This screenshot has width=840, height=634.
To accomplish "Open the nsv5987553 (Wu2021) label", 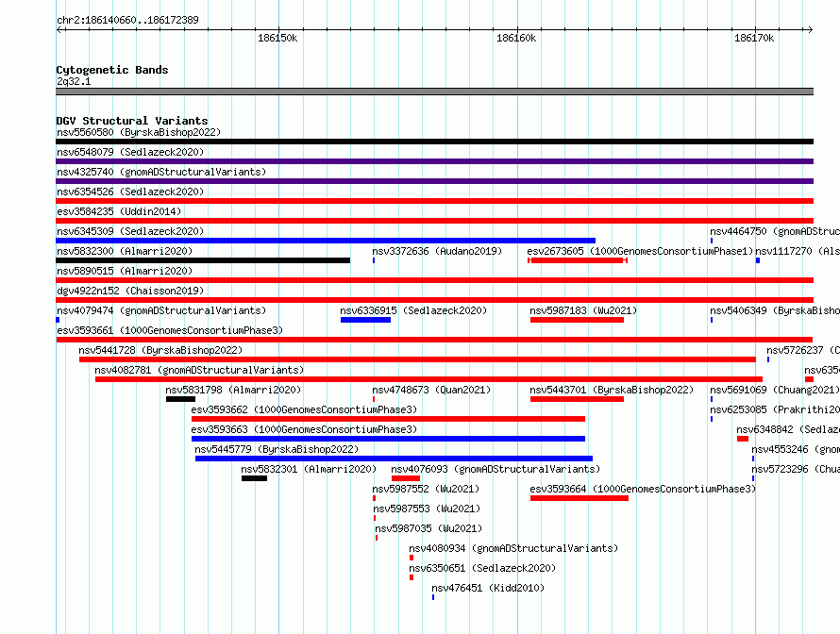I will pyautogui.click(x=427, y=509).
